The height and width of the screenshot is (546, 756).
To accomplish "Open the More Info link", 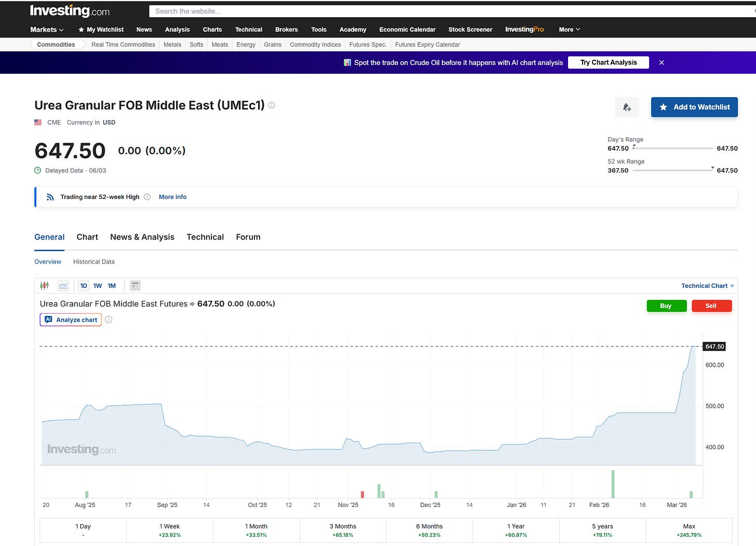I will pyautogui.click(x=172, y=197).
